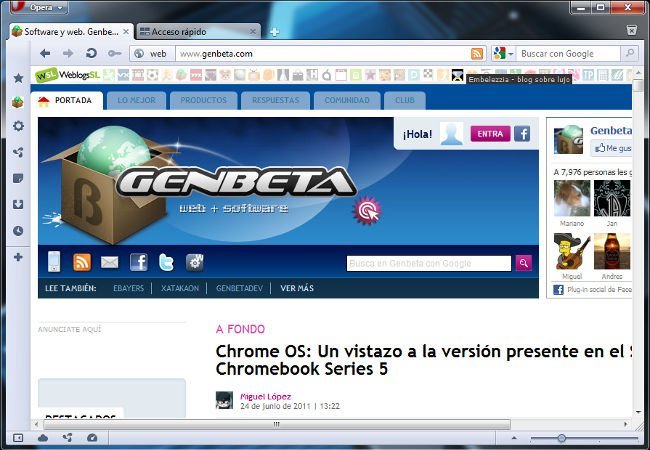
Task: Click the WeblogsSL logo
Action: pos(68,75)
